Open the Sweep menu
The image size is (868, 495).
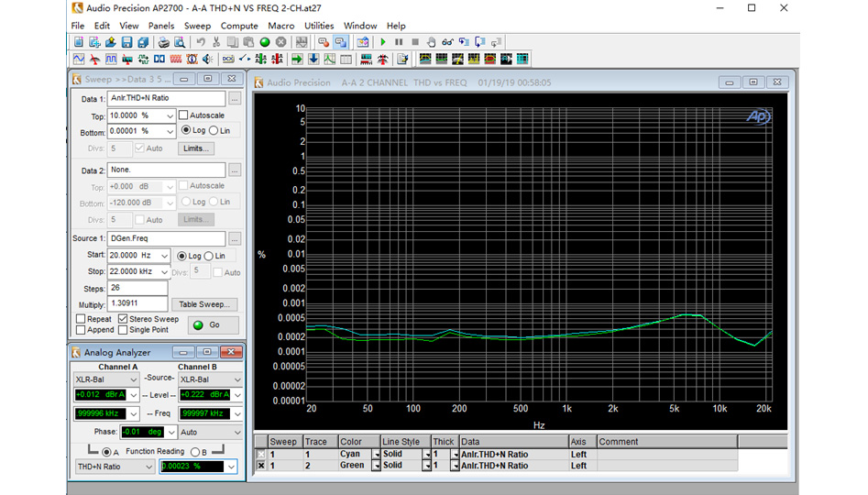[x=198, y=26]
